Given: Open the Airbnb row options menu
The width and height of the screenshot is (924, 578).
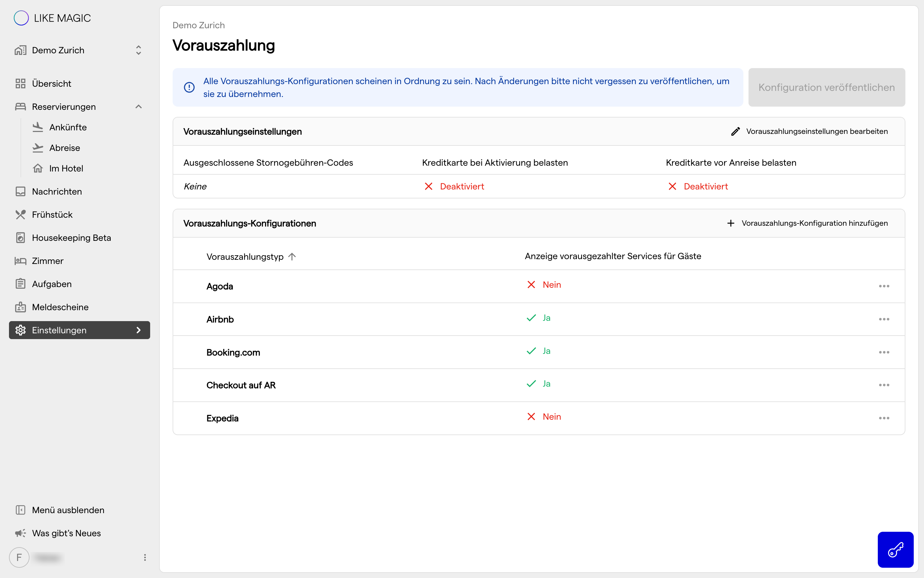Looking at the screenshot, I should pyautogui.click(x=884, y=319).
